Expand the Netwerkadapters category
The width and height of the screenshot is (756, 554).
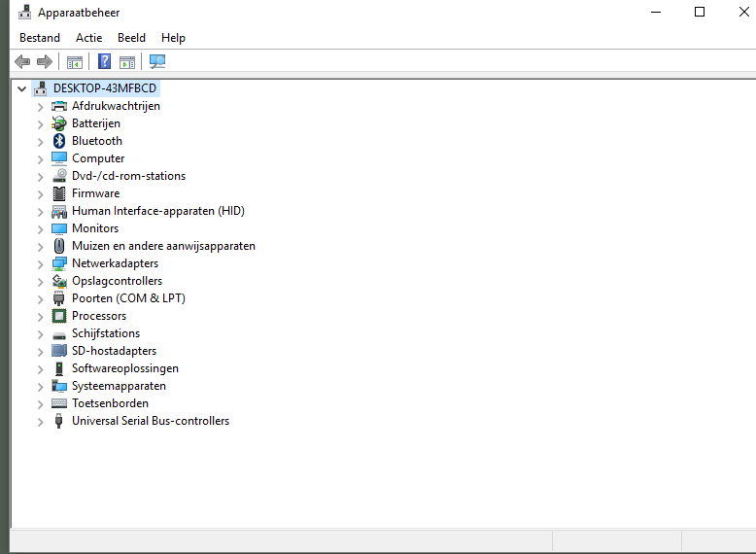tap(41, 263)
